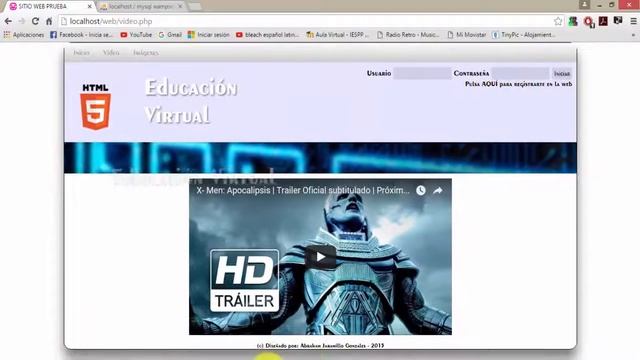The width and height of the screenshot is (640, 360).
Task: Click the Educación Virtual site title
Action: [x=191, y=101]
